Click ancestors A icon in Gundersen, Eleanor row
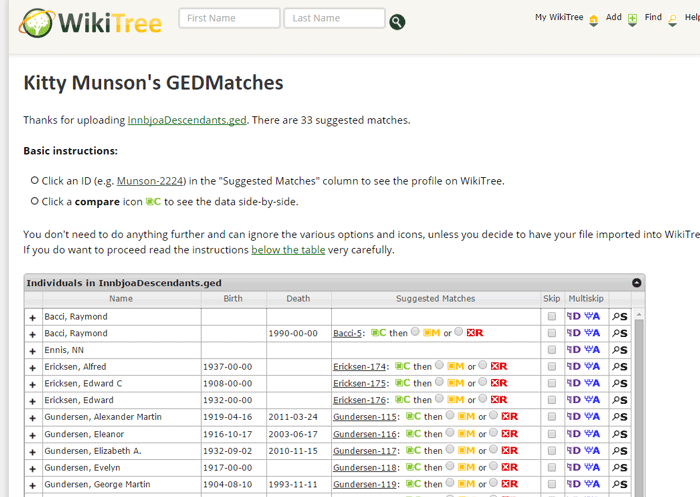Screen dimensions: 700x497 click(592, 434)
